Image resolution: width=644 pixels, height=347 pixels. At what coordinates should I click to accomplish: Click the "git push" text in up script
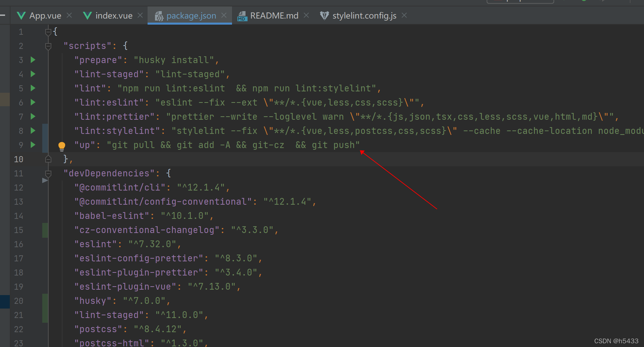333,145
